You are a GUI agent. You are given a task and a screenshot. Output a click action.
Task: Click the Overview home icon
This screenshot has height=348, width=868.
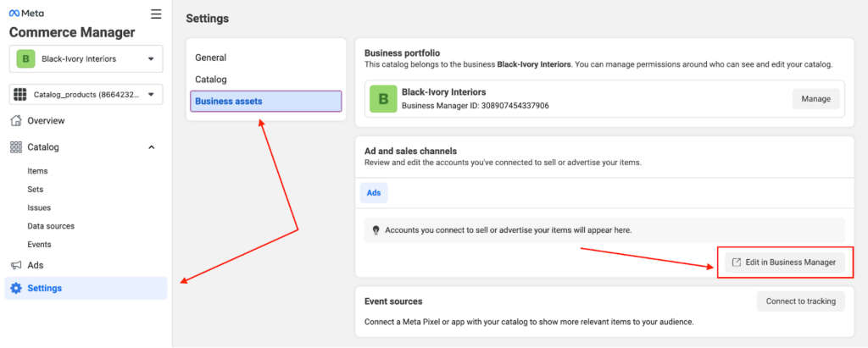point(16,120)
